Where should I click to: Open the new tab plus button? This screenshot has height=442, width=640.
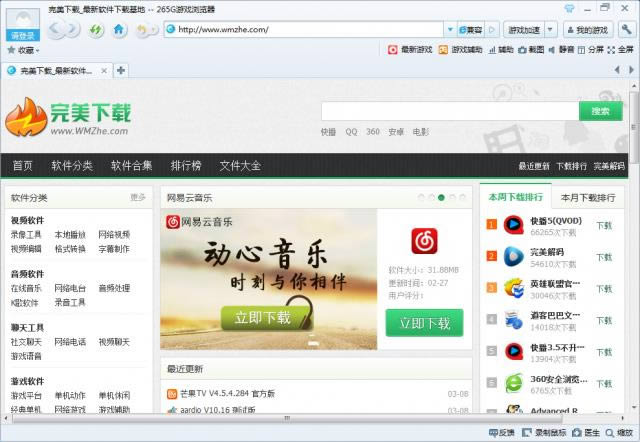tap(121, 71)
